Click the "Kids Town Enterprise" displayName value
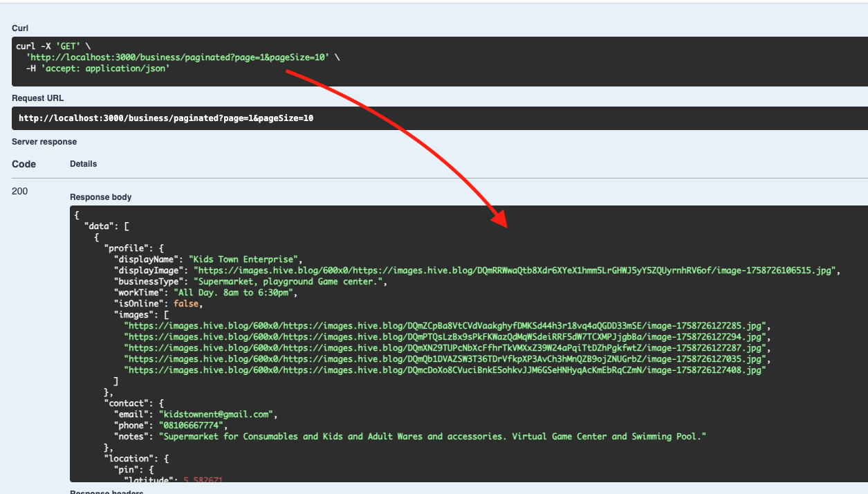868x494 pixels. (x=245, y=259)
